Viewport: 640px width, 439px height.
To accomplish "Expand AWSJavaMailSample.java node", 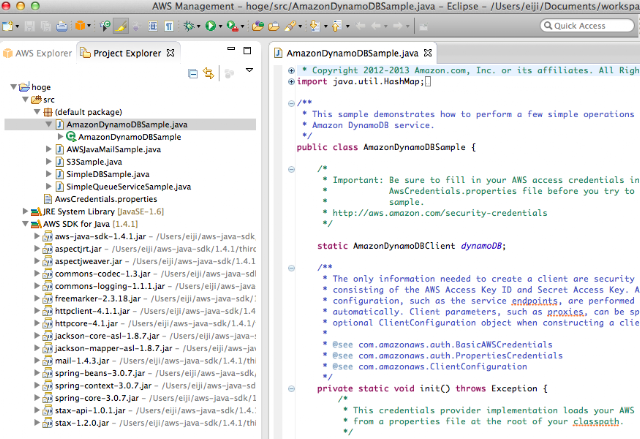I will click(x=49, y=149).
